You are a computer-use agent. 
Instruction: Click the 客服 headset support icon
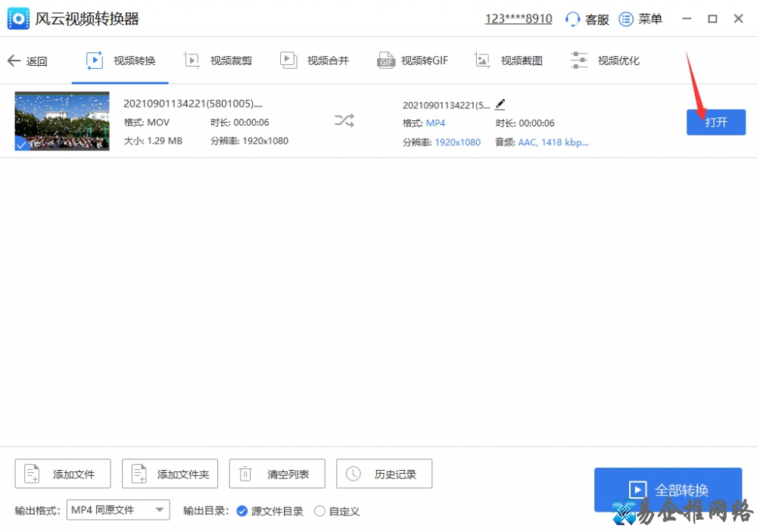click(573, 19)
